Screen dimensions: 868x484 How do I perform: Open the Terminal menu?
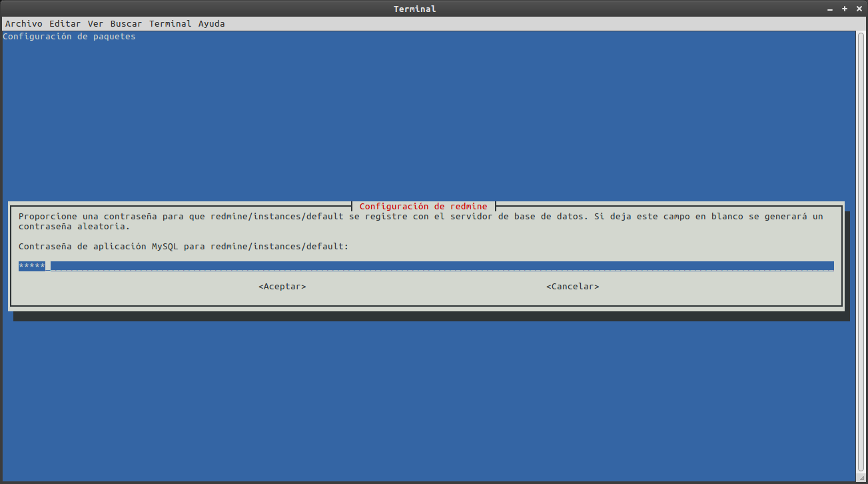tap(171, 23)
